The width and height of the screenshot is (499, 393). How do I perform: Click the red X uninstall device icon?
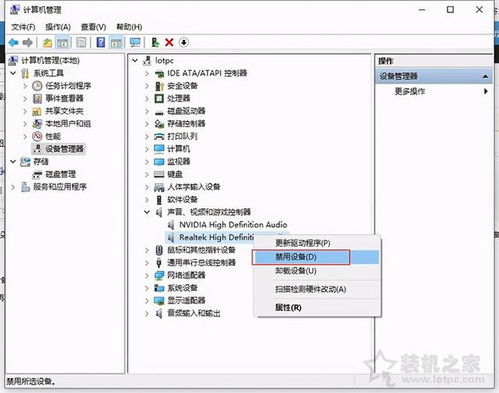169,42
